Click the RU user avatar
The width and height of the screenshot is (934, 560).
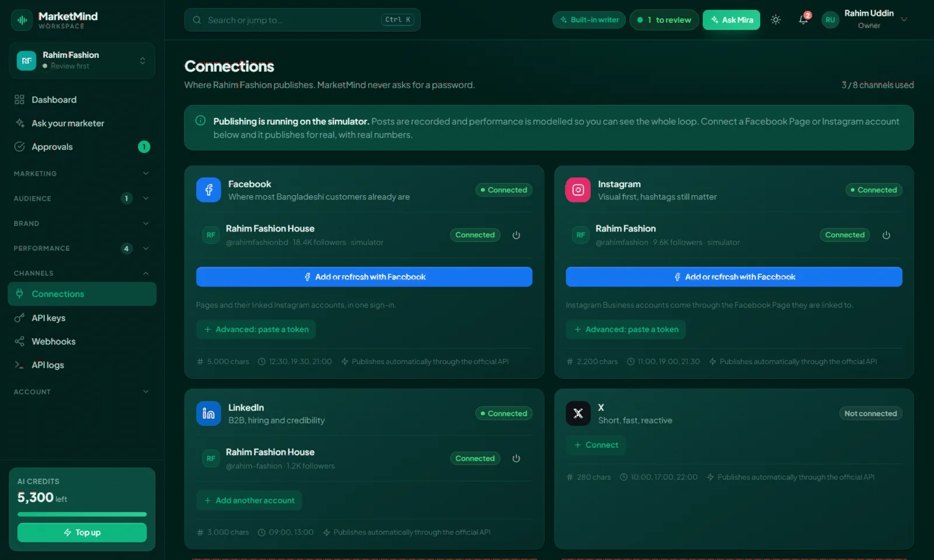[830, 20]
